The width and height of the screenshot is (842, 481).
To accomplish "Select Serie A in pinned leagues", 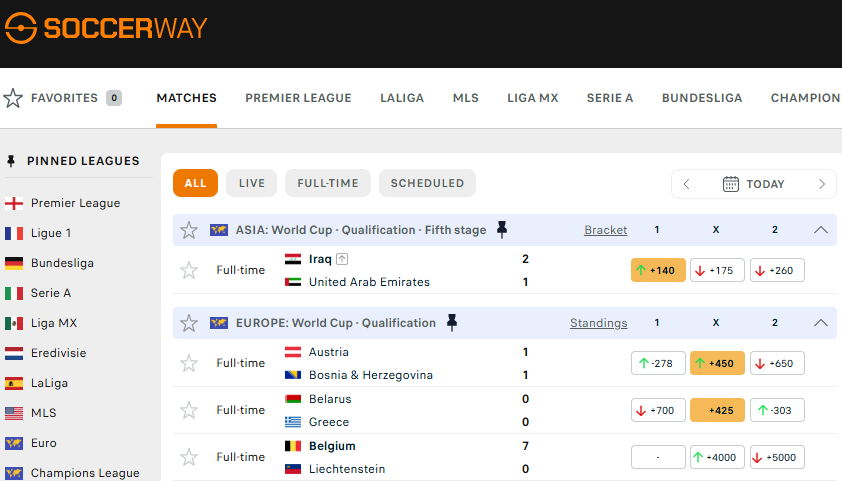I will pos(51,293).
